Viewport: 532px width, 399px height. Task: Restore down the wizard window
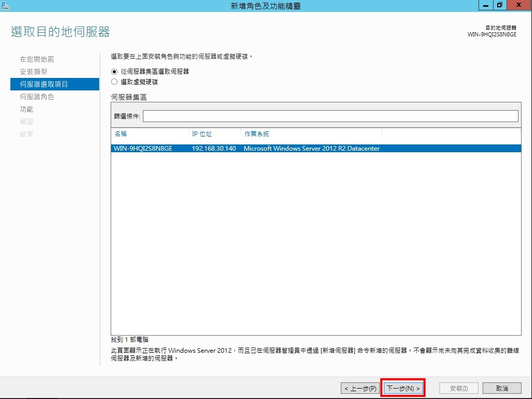point(500,5)
